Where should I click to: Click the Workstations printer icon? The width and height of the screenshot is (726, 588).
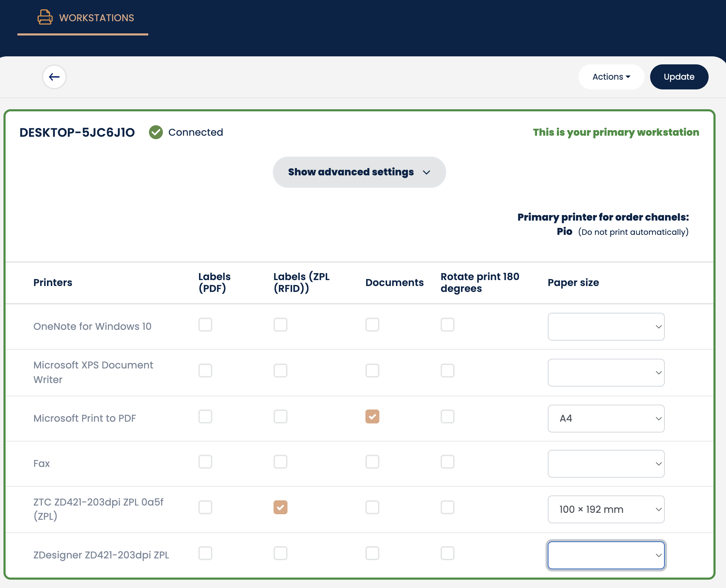[x=45, y=17]
